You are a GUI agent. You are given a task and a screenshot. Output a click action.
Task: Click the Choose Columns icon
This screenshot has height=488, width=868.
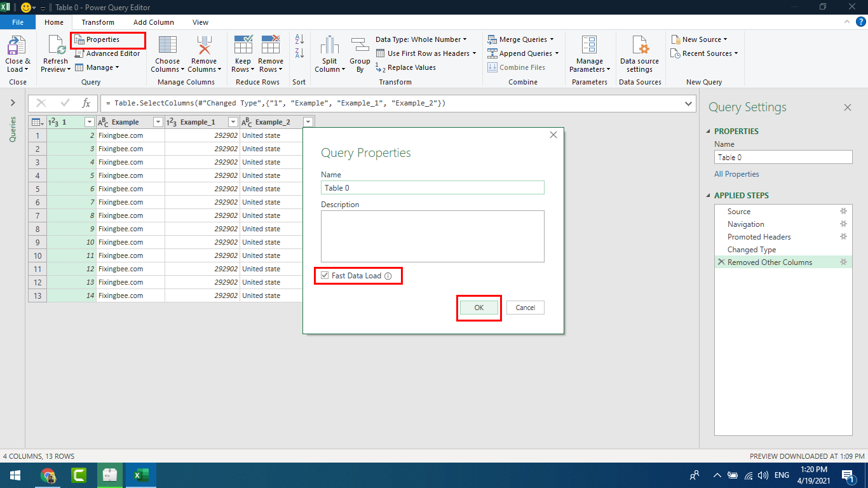click(168, 47)
